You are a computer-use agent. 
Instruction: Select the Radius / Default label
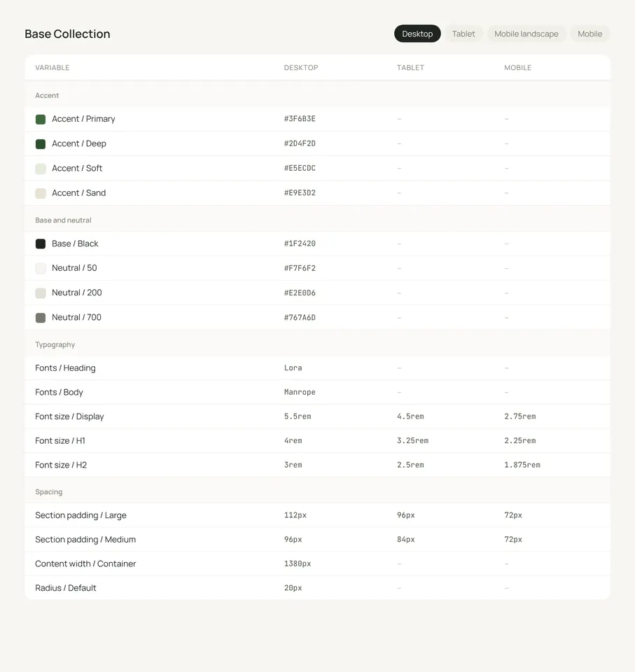[x=66, y=588]
